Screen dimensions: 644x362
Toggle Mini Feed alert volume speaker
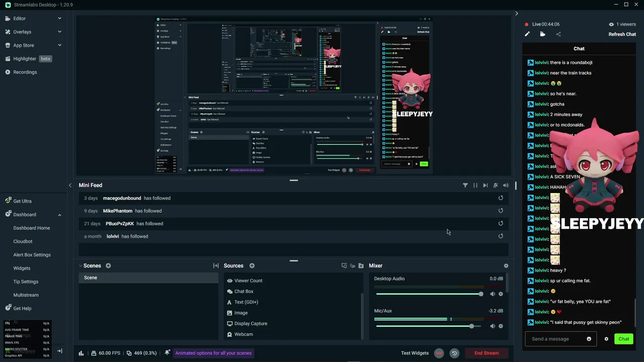pyautogui.click(x=506, y=186)
